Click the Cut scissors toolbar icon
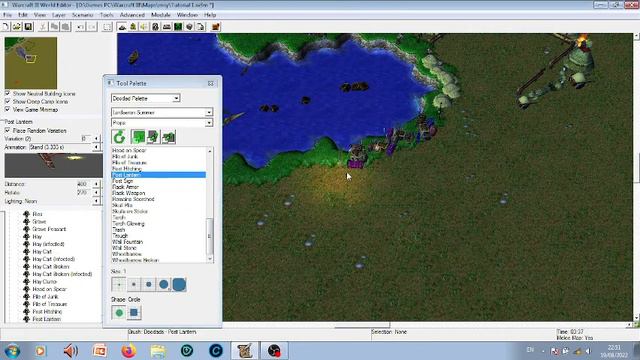This screenshot has width=640, height=360. (x=42, y=27)
